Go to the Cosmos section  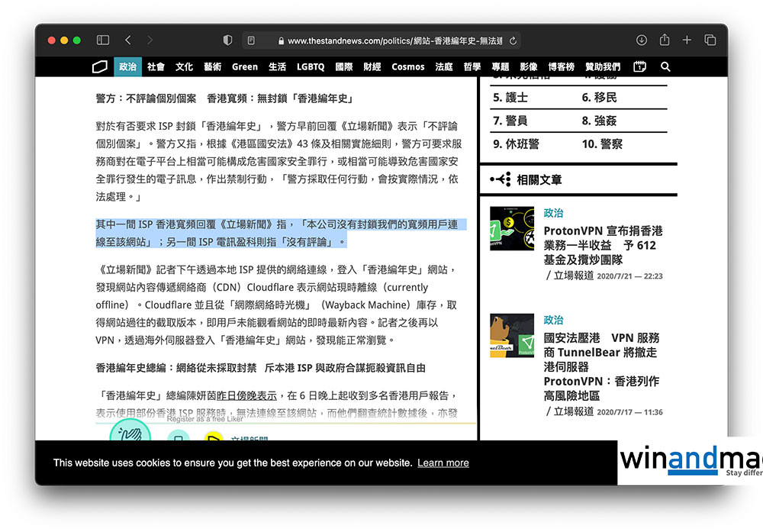[x=408, y=67]
